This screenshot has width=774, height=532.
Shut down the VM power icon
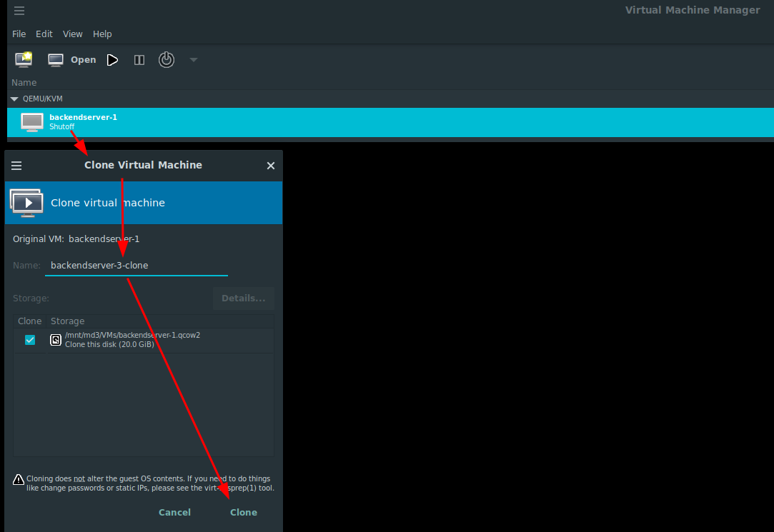[x=167, y=60]
